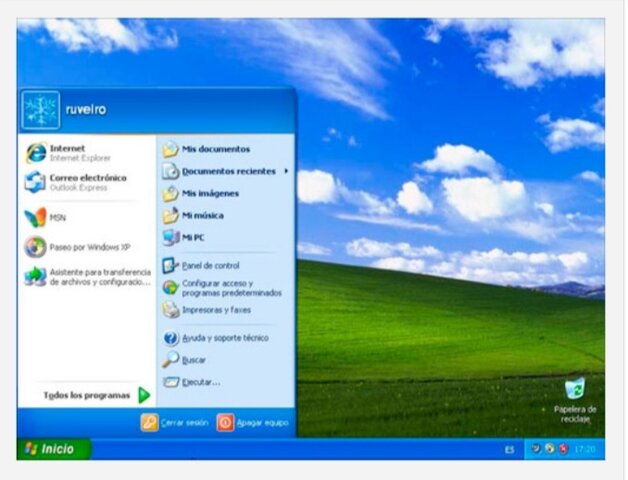Expand Todos los programas green arrow
This screenshot has width=628, height=480.
(144, 395)
